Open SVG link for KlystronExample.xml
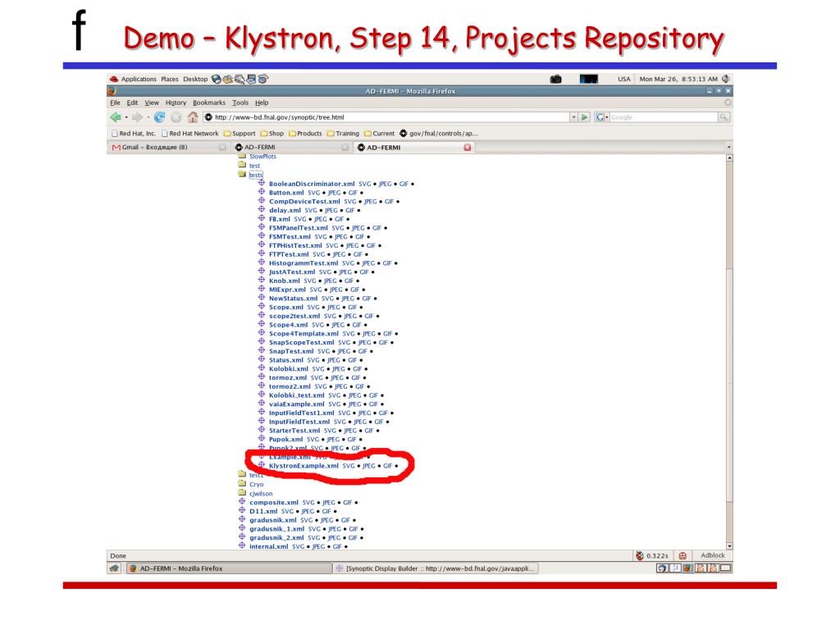Image resolution: width=840 pixels, height=630 pixels. point(349,466)
